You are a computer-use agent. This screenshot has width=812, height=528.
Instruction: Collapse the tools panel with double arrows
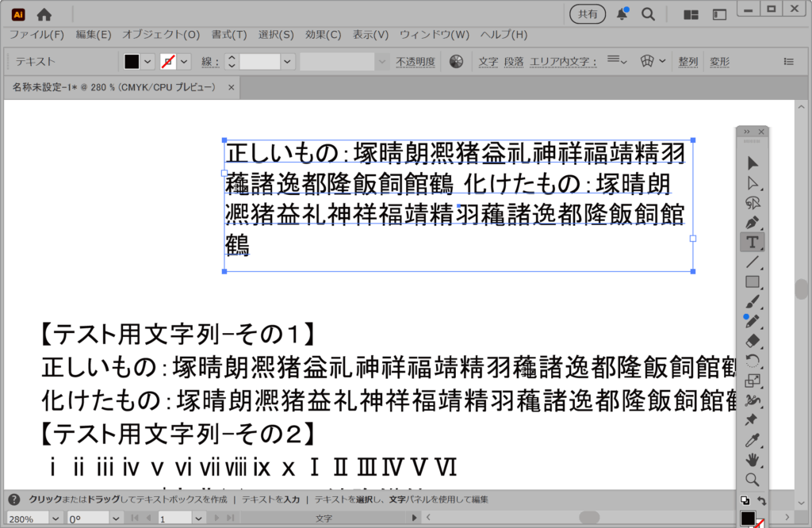point(746,132)
